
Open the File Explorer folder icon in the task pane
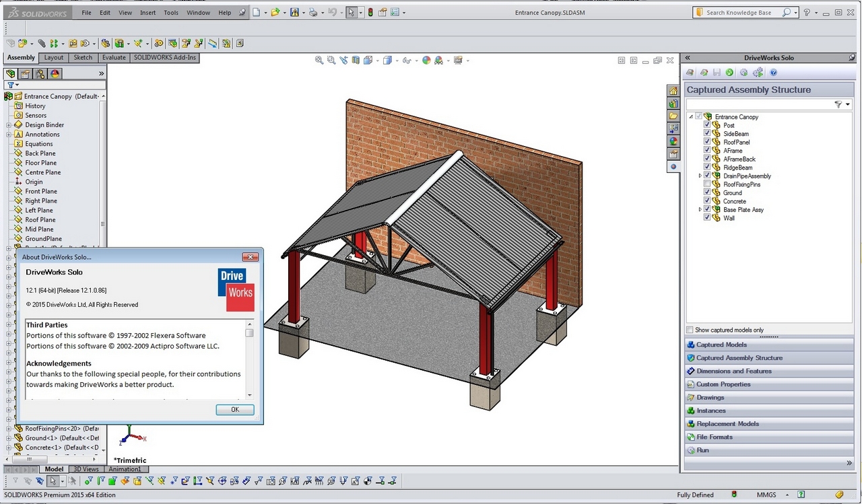tap(673, 116)
